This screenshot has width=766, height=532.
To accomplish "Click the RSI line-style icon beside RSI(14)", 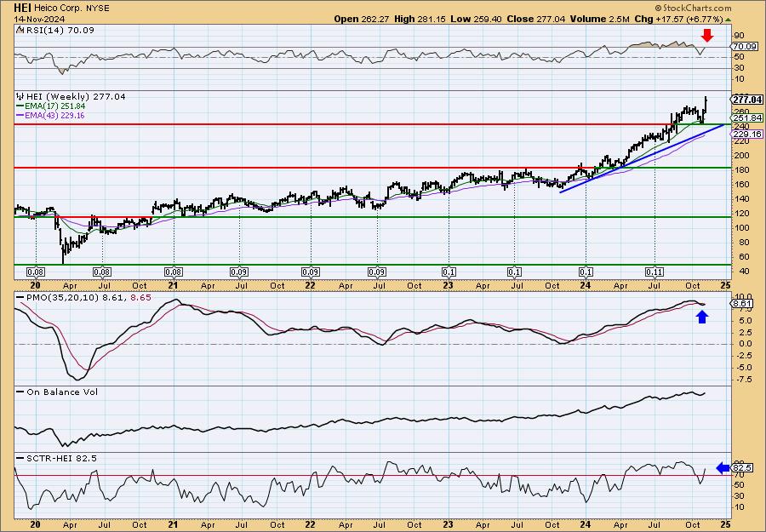I will point(20,30).
